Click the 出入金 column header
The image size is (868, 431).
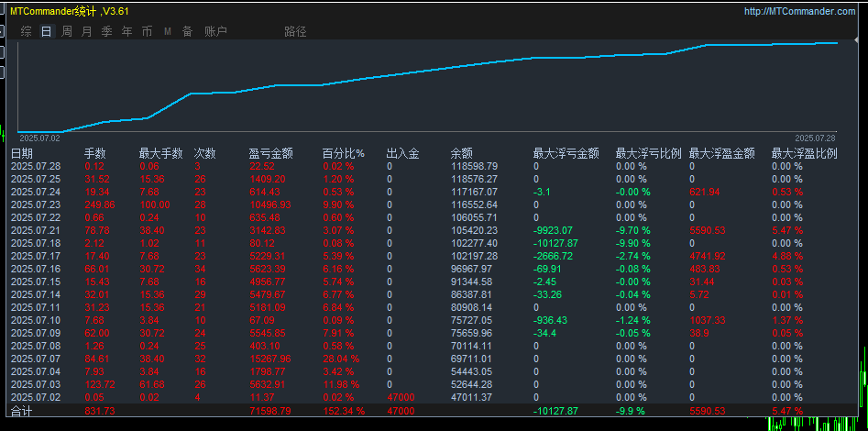point(402,153)
